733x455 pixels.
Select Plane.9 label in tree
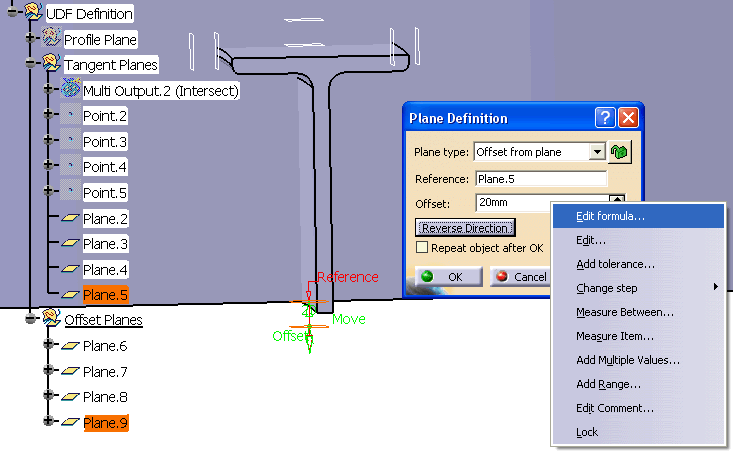(x=106, y=423)
